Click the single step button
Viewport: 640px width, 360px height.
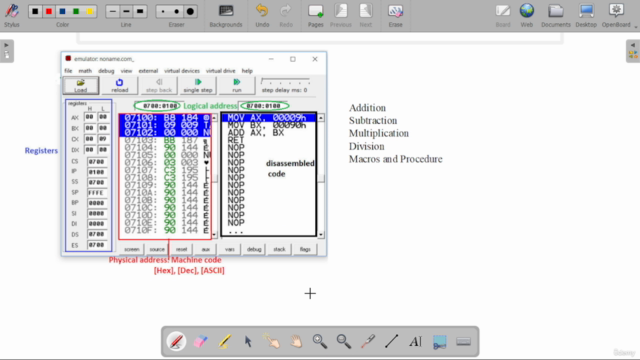[198, 85]
